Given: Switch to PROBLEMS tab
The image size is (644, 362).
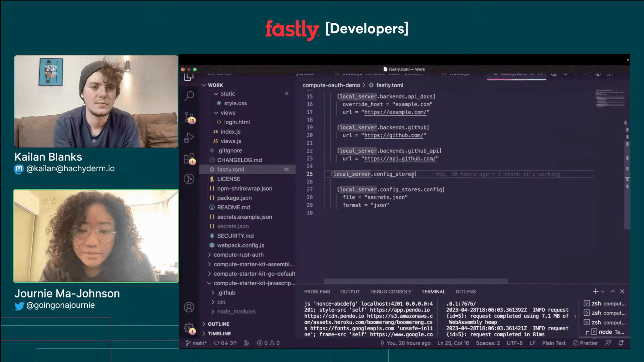Looking at the screenshot, I should point(317,291).
